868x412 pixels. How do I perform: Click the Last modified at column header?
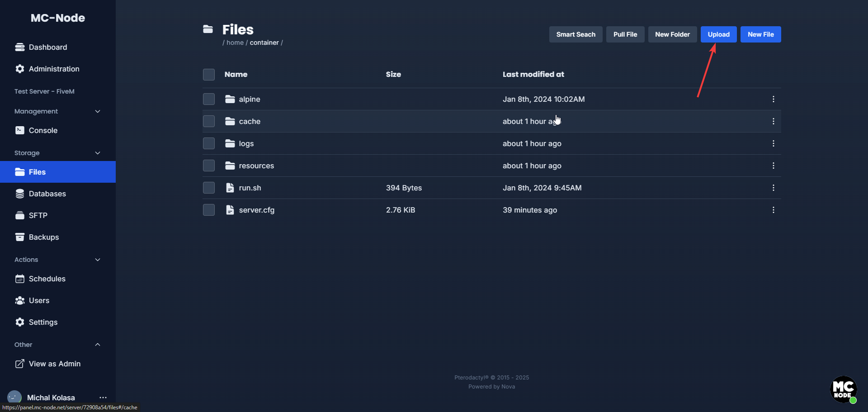click(533, 74)
